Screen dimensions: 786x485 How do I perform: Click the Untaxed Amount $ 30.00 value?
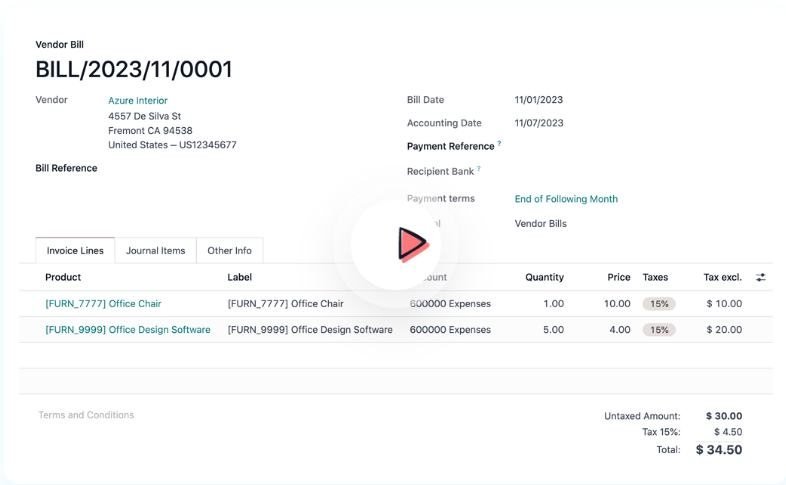coord(724,416)
